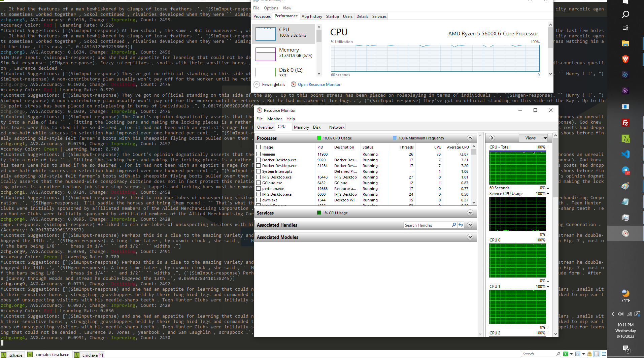Sort by Average CPU column header
Screen dimensions: 644x358
(x=457, y=147)
